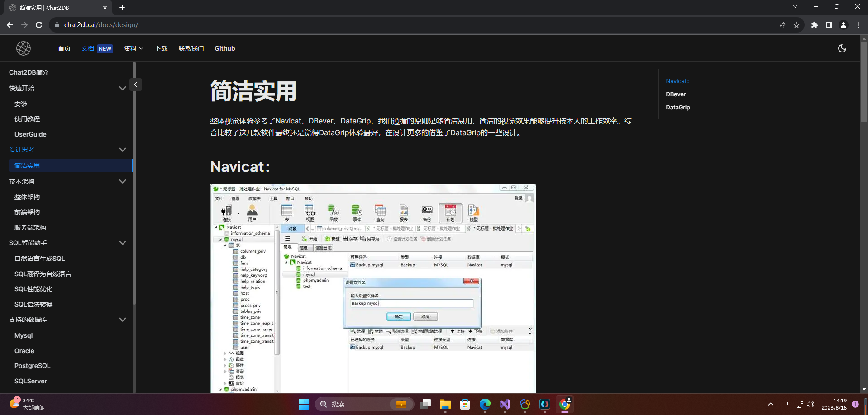This screenshot has height=415, width=868.
Task: Select the 简洁实用 | Chat2DB browser tab
Action: 58,8
